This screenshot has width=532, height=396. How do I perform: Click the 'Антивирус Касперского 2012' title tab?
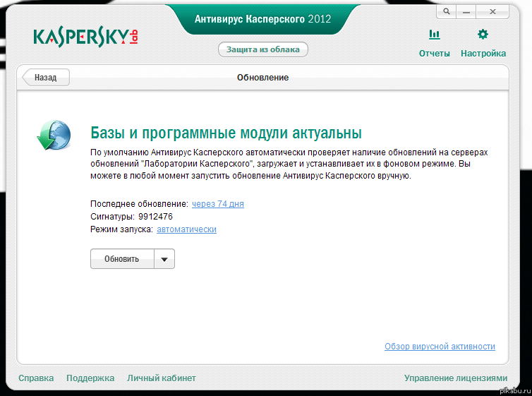[262, 18]
